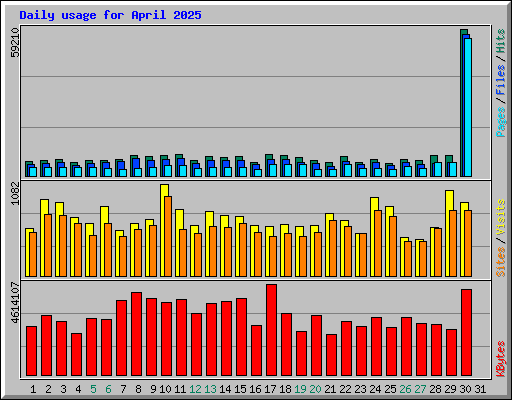Click day label 26 on the axis
512x400 pixels.
coord(405,389)
